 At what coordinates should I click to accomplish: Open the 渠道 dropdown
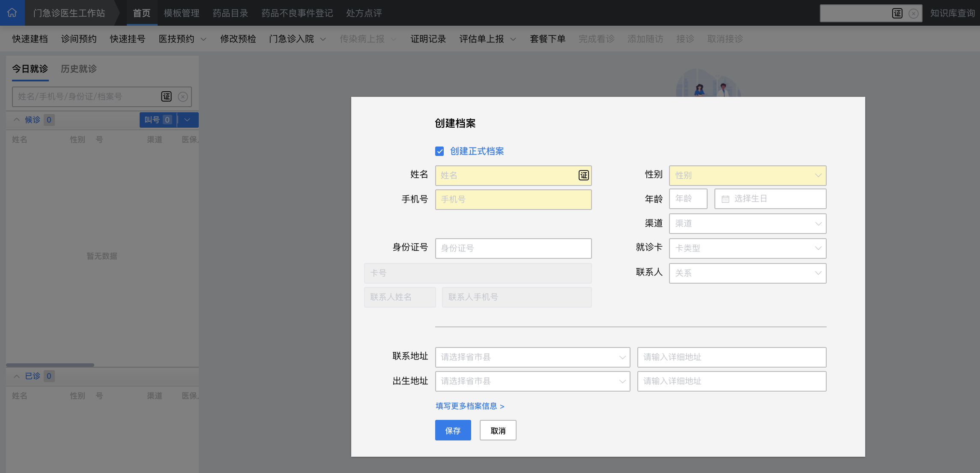tap(747, 223)
